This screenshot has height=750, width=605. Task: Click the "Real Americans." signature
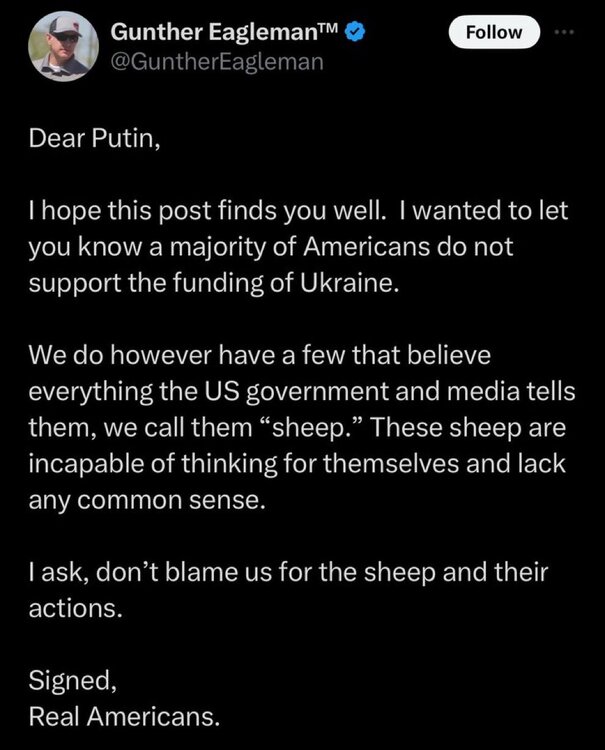point(122,714)
